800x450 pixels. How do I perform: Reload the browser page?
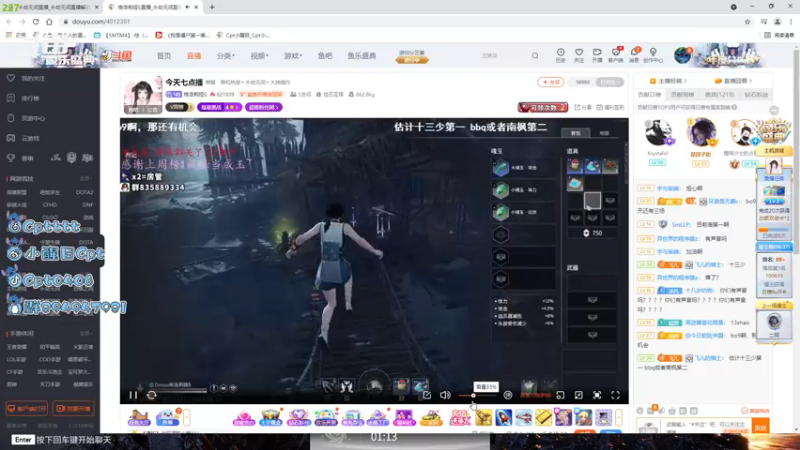pyautogui.click(x=36, y=21)
